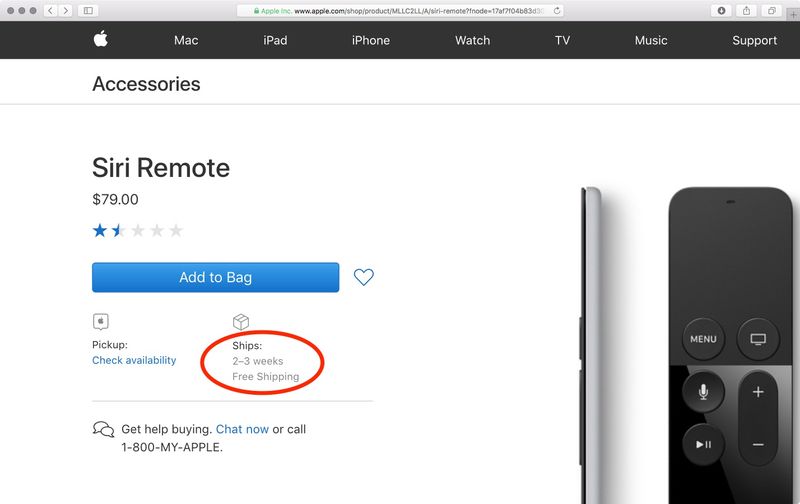The width and height of the screenshot is (800, 504).
Task: Click the Apple Store pickup icon
Action: click(x=101, y=321)
